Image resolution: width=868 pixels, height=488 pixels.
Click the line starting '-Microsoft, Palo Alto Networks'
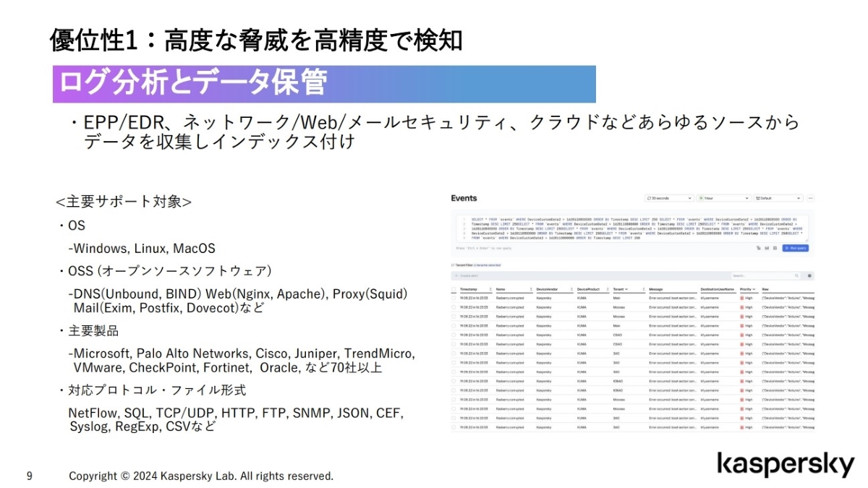(242, 354)
